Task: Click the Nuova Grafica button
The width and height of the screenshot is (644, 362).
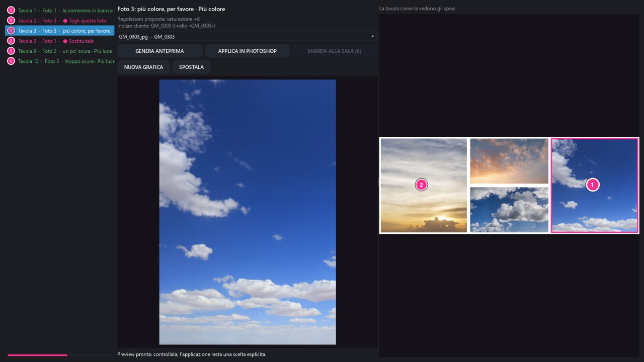Action: tap(143, 67)
